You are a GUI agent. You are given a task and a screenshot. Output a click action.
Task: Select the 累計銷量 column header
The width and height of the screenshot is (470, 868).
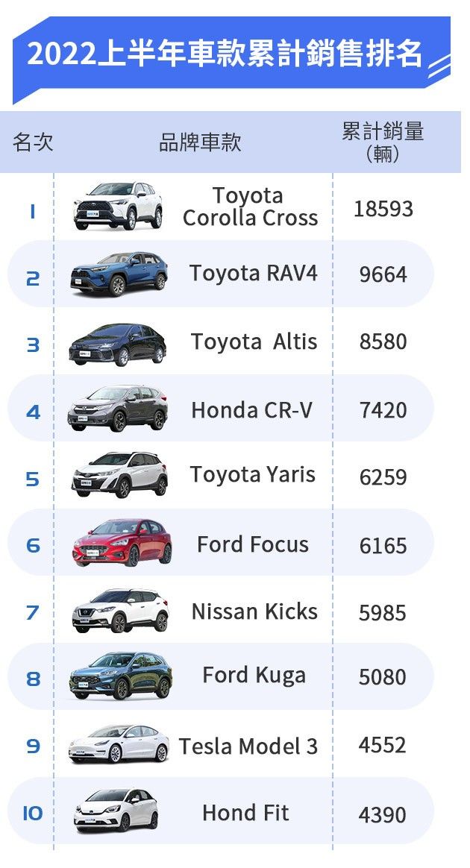383,142
